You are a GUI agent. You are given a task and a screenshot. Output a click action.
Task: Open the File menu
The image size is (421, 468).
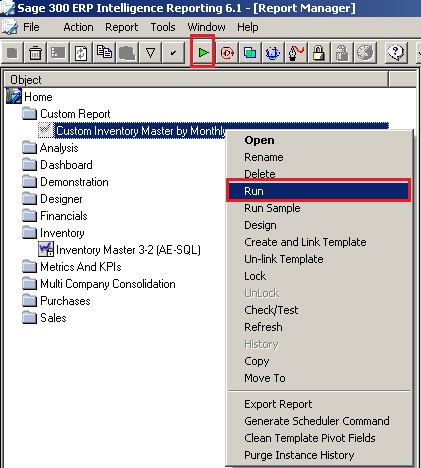pos(31,27)
